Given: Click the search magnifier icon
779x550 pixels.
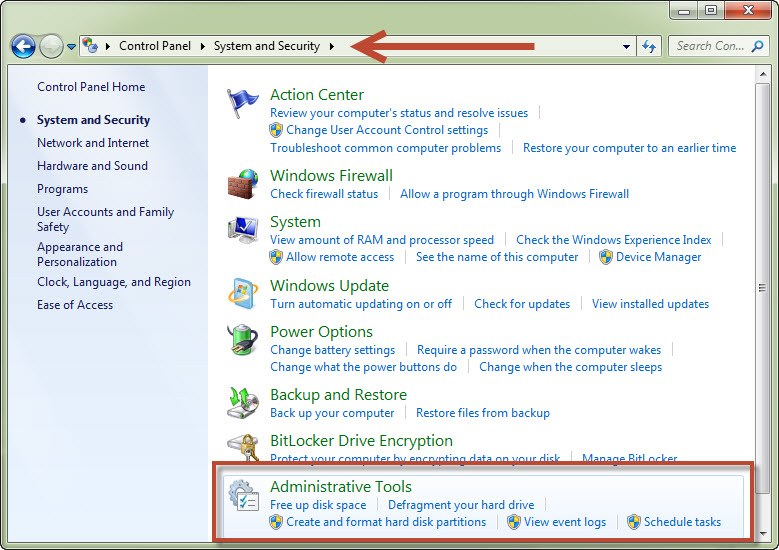Looking at the screenshot, I should [x=758, y=46].
